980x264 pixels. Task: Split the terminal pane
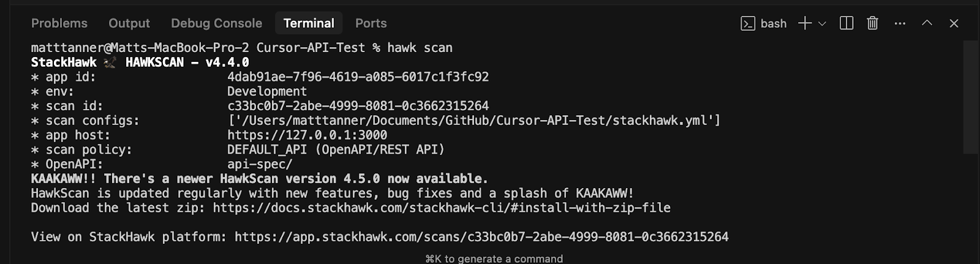point(846,23)
